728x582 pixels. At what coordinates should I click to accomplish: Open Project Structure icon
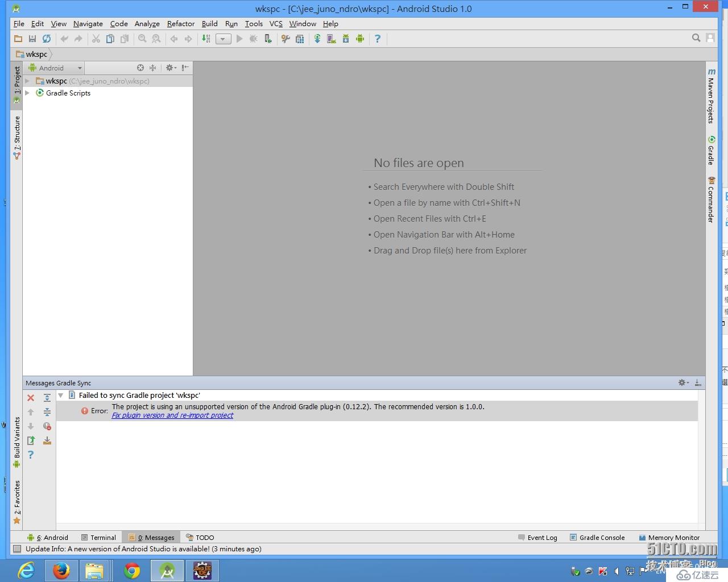[x=300, y=39]
